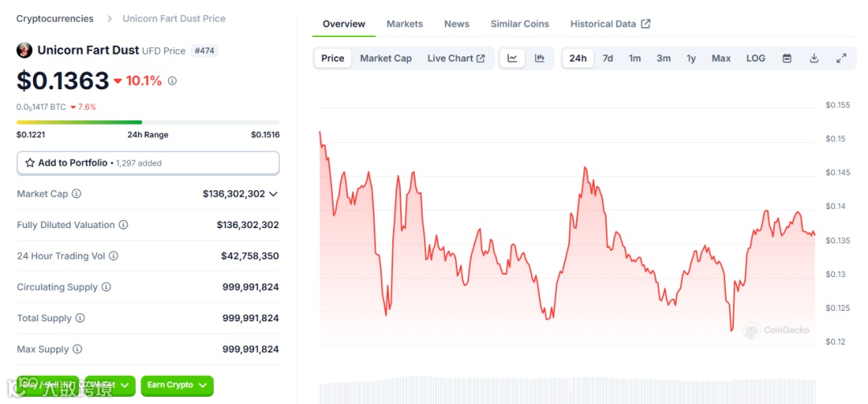Screen dimensions: 868x404
Task: Click external link icon beside Historical Data
Action: click(645, 24)
